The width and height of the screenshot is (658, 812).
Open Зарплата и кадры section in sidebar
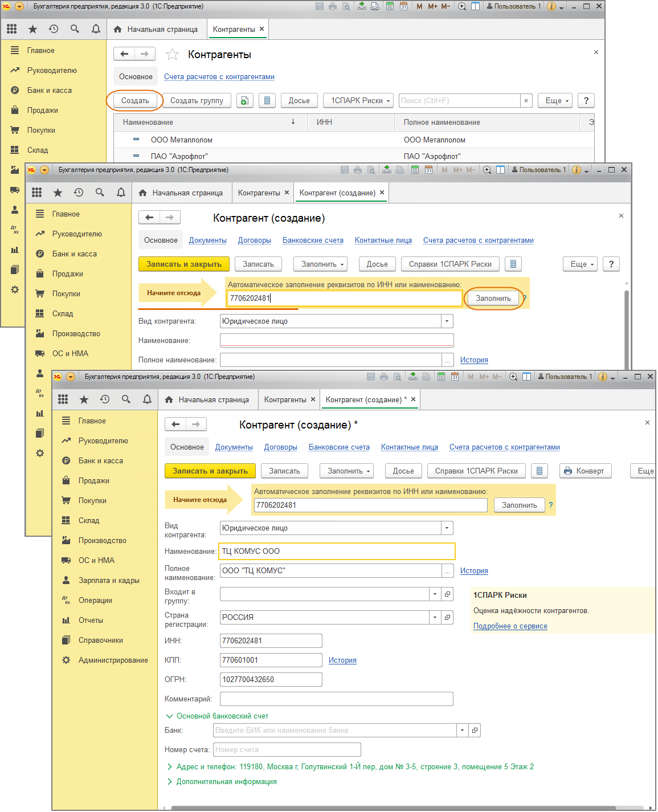pos(108,581)
